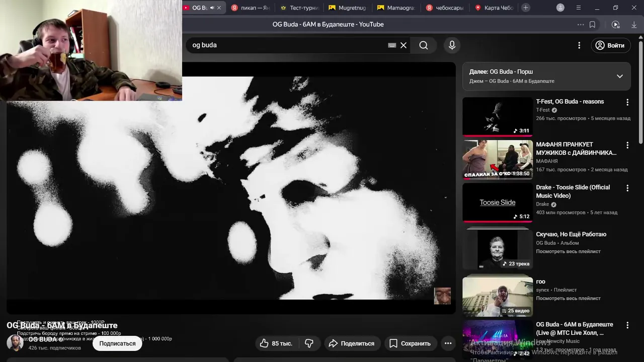This screenshot has width=644, height=362.
Task: Bookmark this page with the bookmark icon
Action: tap(592, 25)
